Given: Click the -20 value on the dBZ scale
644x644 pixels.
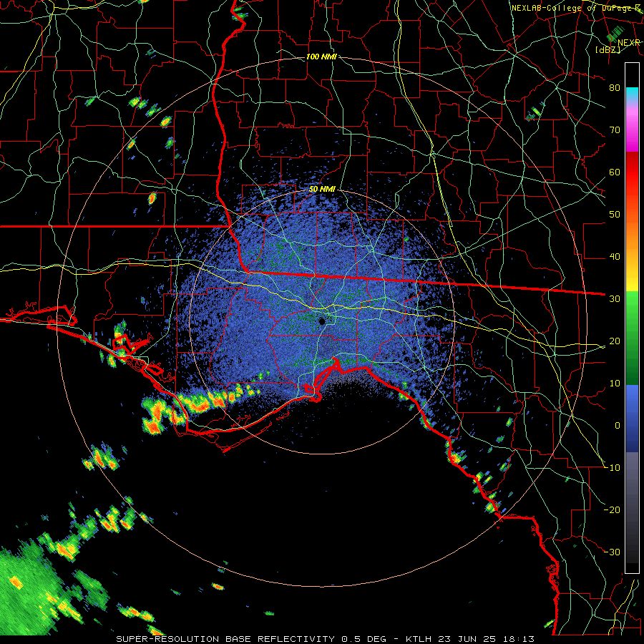Looking at the screenshot, I should pos(612,510).
